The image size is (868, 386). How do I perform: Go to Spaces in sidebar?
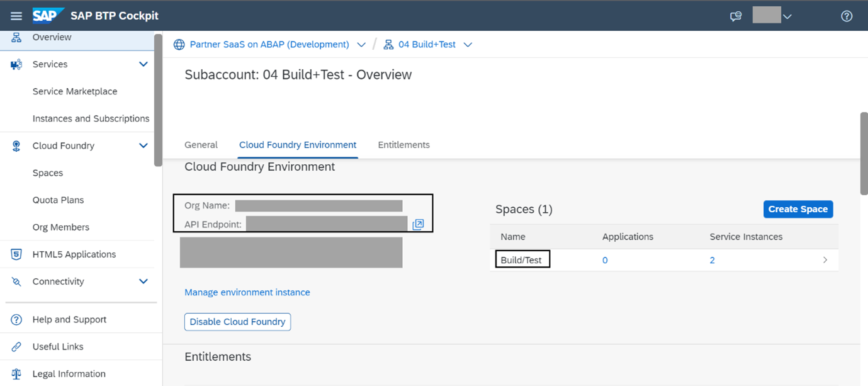48,173
